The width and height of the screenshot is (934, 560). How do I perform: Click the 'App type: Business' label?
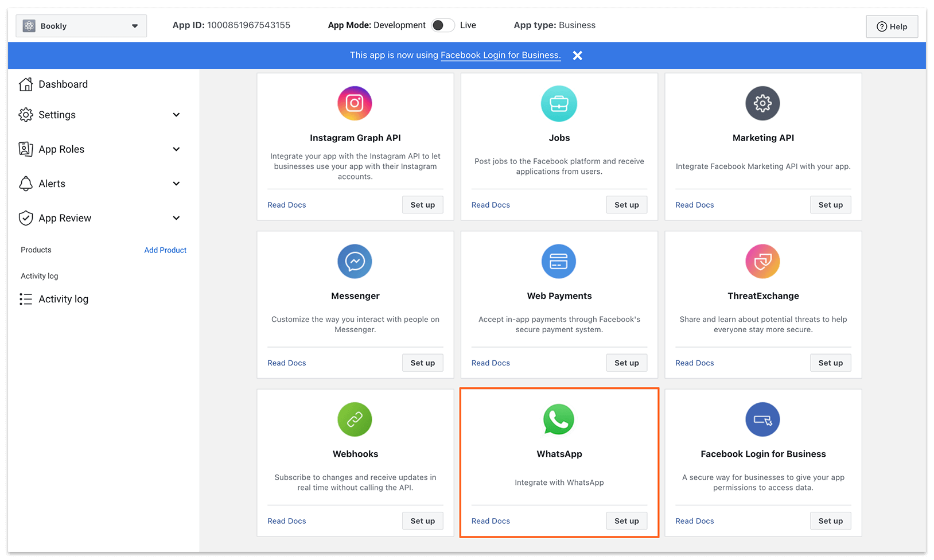pos(555,25)
